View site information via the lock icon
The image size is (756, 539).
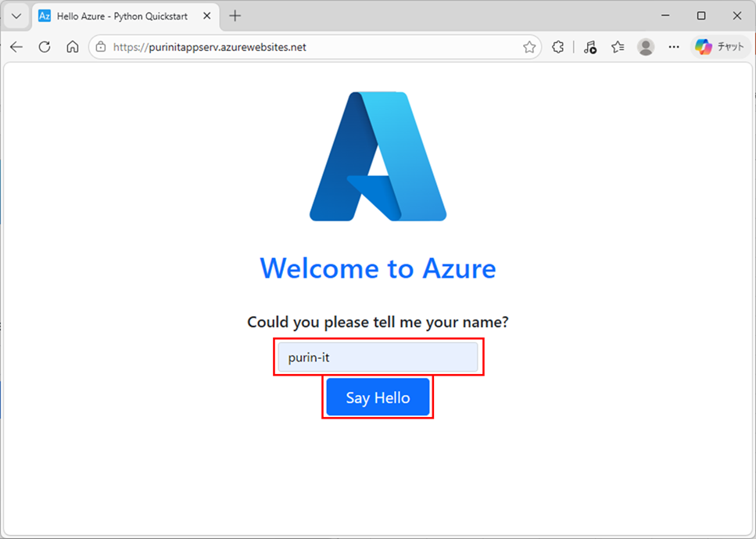[x=100, y=47]
